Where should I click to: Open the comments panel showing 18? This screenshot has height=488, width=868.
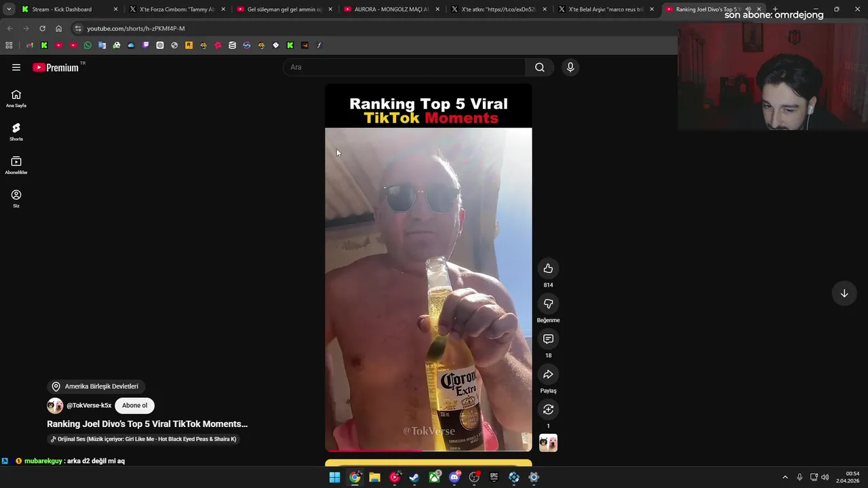[548, 339]
